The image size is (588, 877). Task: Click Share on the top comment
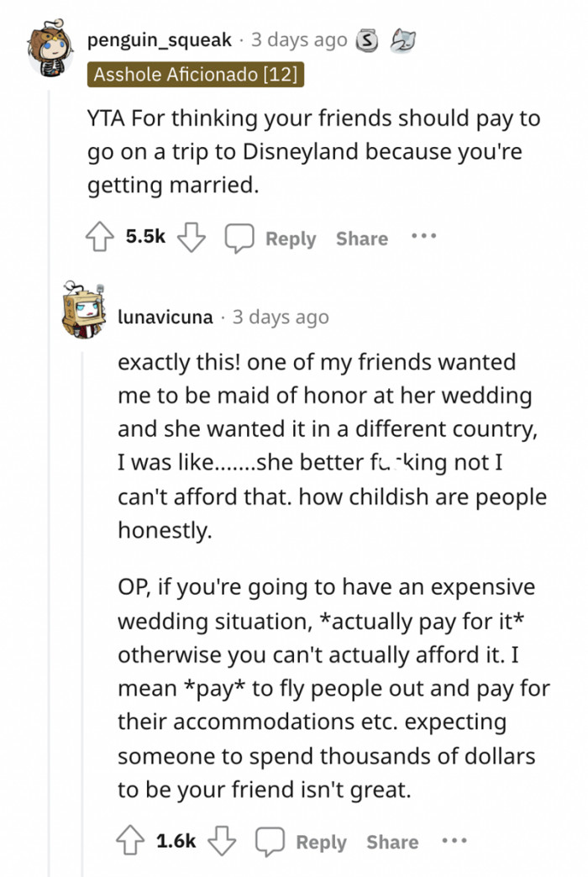point(360,238)
